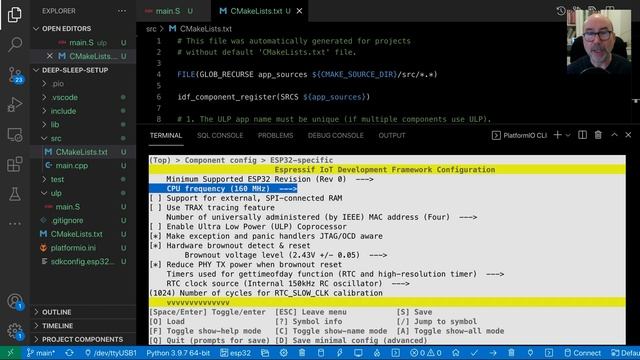Screen dimensions: 640x360
Task: Click PlatformIO Upload arrow in status bar
Action: pyautogui.click(x=493, y=353)
